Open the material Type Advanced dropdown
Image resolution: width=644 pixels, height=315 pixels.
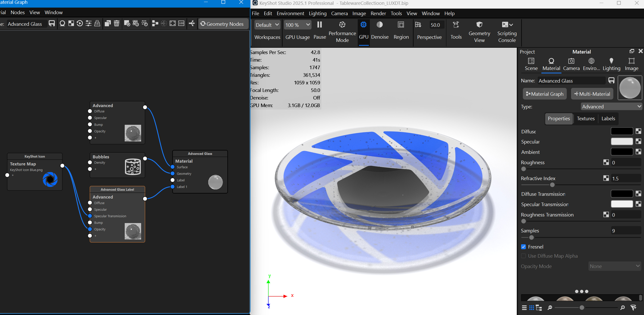(611, 107)
